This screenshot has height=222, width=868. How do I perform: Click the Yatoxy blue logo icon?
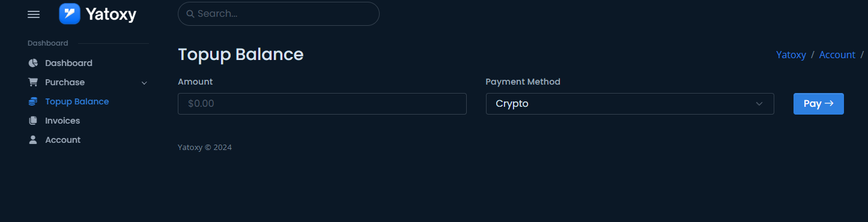tap(70, 13)
